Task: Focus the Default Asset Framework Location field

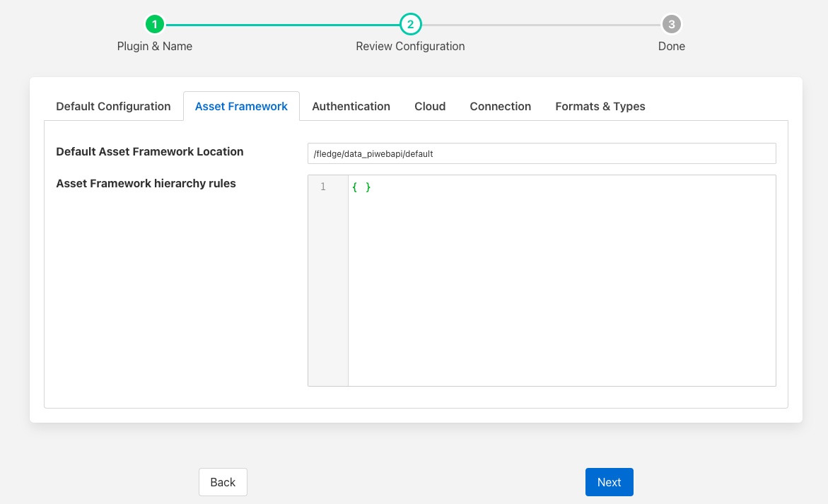Action: [542, 153]
